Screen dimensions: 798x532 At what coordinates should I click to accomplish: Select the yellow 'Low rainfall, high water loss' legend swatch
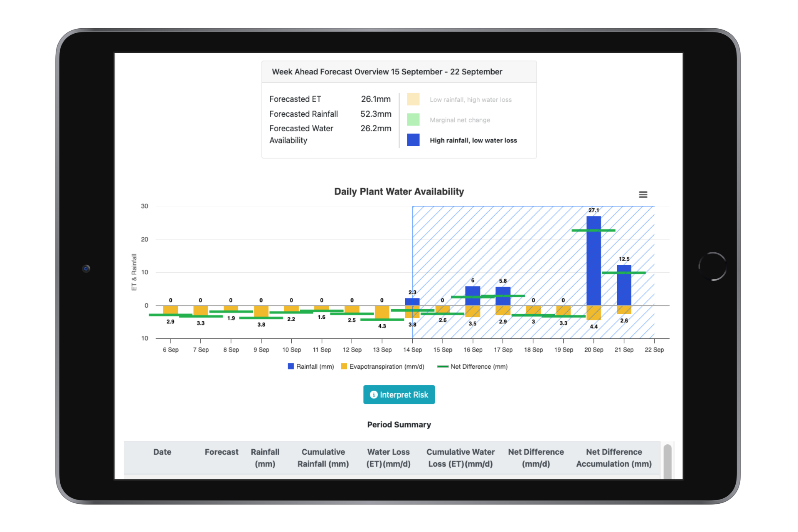(x=413, y=99)
